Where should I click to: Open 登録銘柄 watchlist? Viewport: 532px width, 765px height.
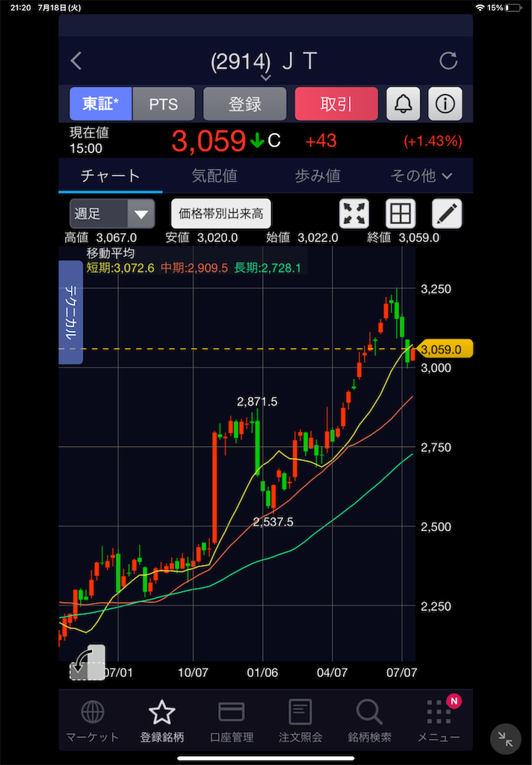pyautogui.click(x=162, y=721)
